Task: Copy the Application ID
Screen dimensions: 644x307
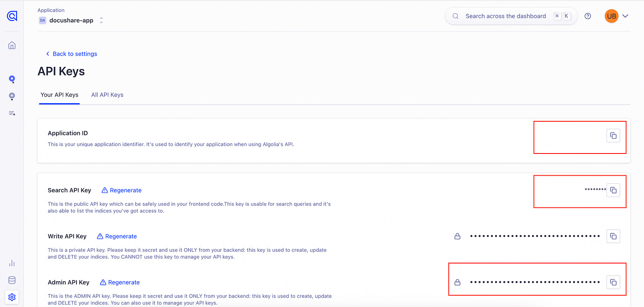Action: point(613,136)
